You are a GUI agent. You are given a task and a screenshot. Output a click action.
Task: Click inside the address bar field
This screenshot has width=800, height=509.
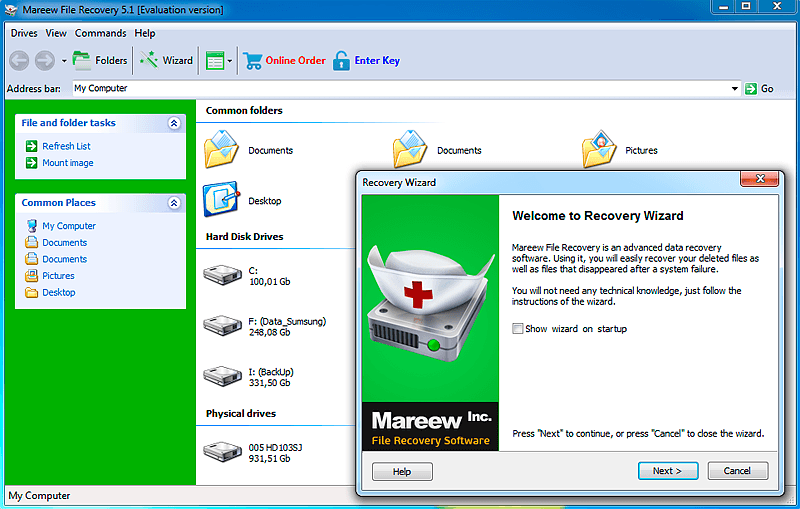click(400, 89)
